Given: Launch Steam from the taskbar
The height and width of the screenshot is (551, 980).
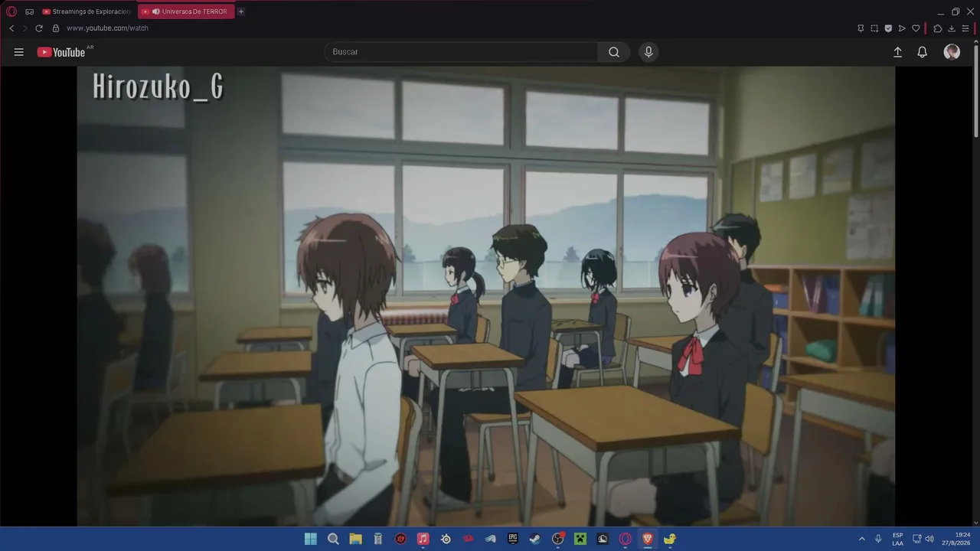Looking at the screenshot, I should 535,539.
